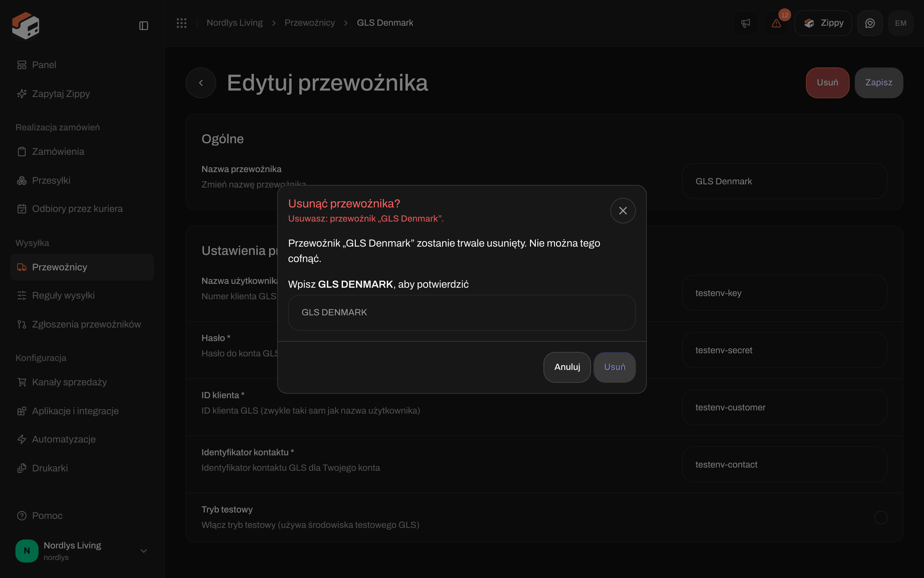Go back with the arrow button
The height and width of the screenshot is (578, 924).
[201, 83]
